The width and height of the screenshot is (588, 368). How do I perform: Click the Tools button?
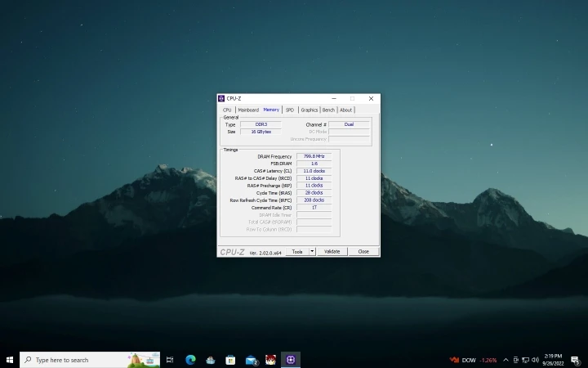(297, 252)
